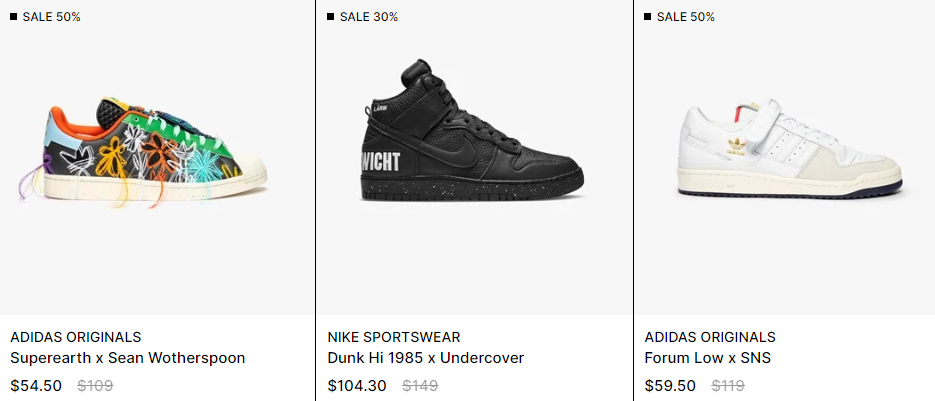Click the SALE 50% badge on Superearth

(45, 17)
